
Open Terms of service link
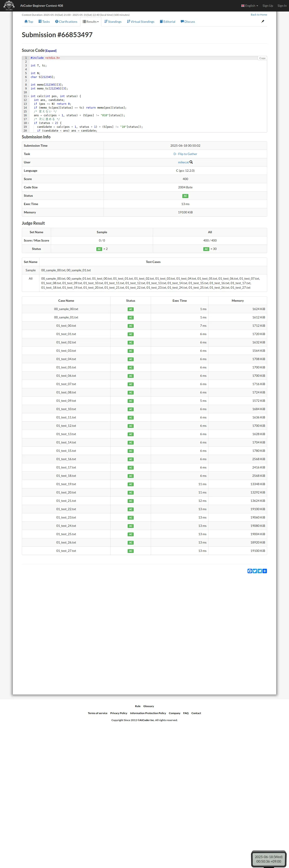97,713
